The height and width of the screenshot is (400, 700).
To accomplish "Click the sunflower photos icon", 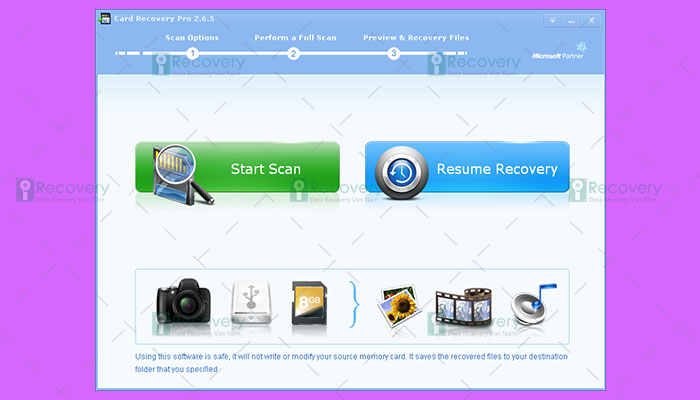I will point(400,305).
